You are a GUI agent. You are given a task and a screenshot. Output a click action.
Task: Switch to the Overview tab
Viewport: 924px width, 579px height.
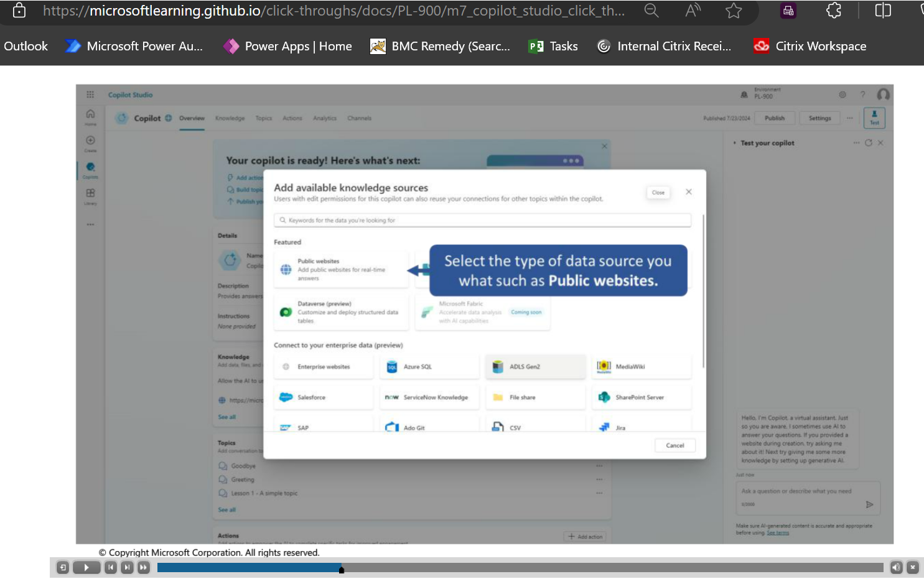coord(192,118)
